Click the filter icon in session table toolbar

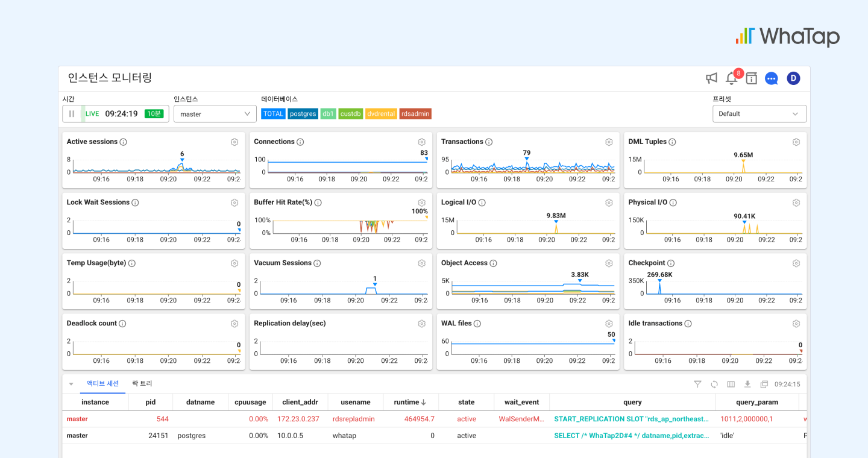[697, 384]
